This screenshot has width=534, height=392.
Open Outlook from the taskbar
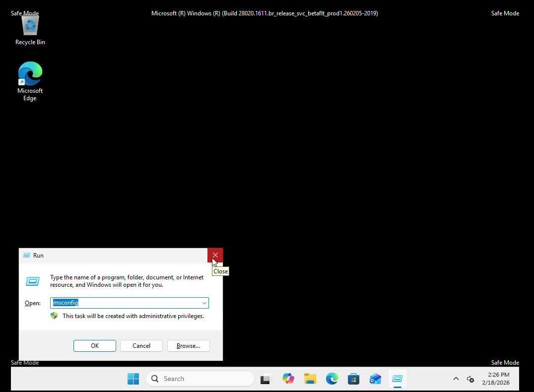click(375, 379)
